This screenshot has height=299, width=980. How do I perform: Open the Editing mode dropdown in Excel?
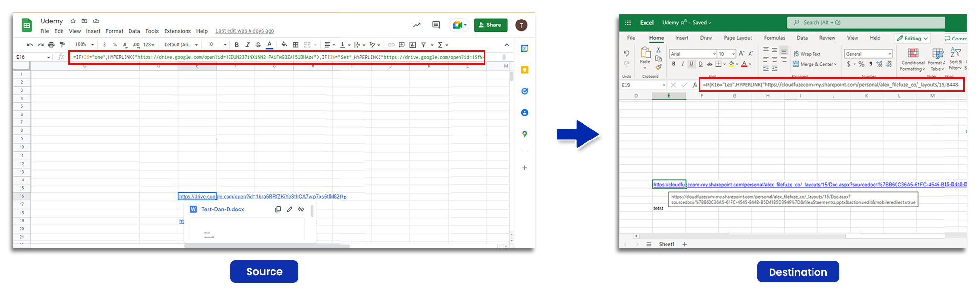[x=912, y=38]
